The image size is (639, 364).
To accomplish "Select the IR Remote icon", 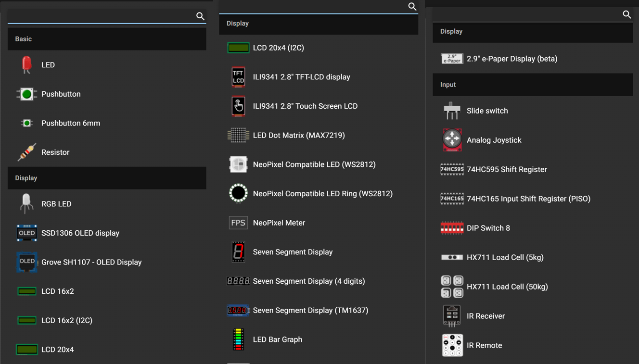I will coord(452,345).
